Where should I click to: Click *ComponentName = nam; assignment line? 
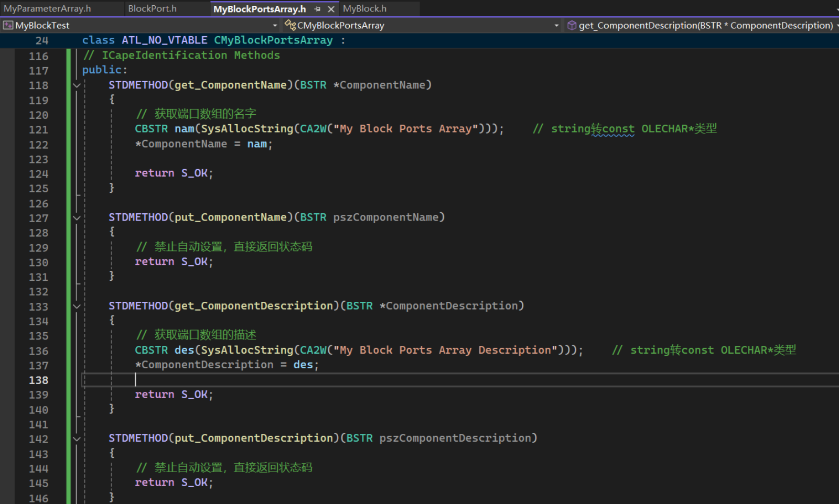204,144
